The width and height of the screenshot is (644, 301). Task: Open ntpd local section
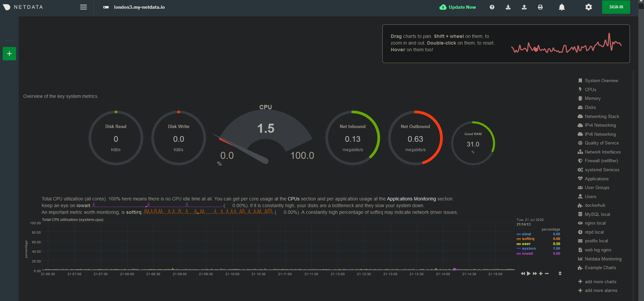tap(594, 232)
